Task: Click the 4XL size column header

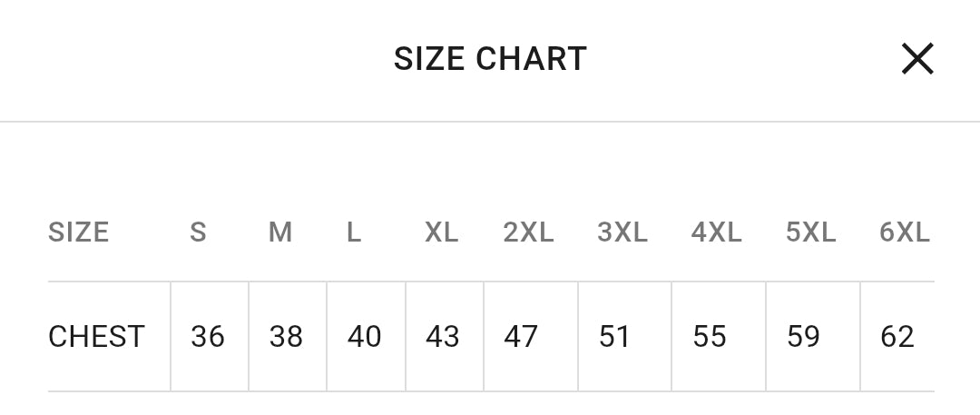Action: pos(717,232)
